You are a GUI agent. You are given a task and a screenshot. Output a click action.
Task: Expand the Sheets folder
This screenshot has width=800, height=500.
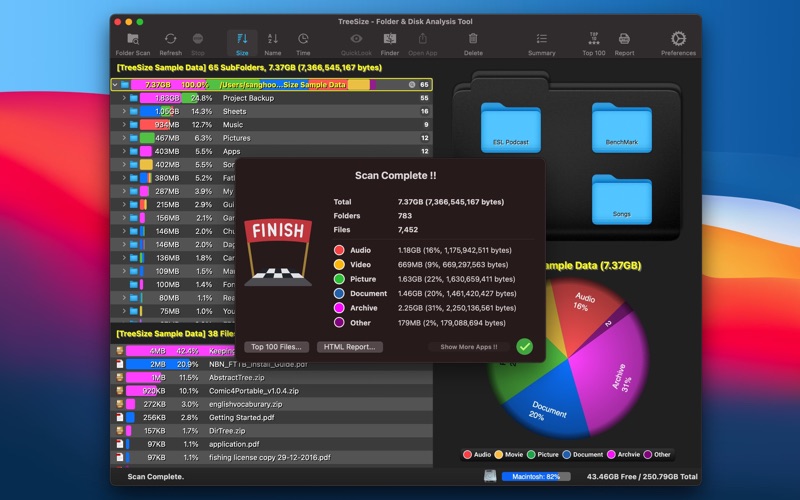pos(124,111)
